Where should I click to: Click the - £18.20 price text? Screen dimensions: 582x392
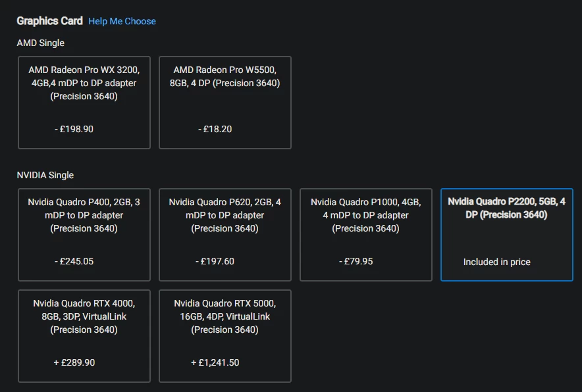(215, 129)
